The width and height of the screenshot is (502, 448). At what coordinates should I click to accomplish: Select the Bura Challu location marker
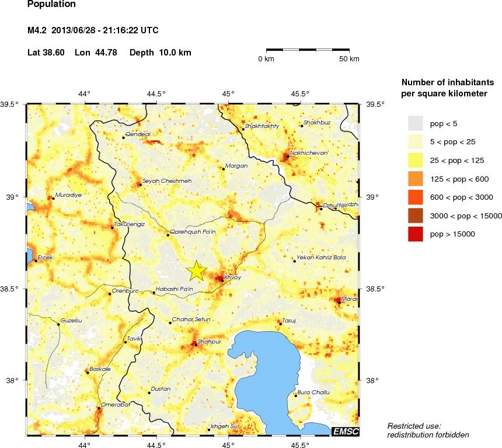click(x=296, y=395)
